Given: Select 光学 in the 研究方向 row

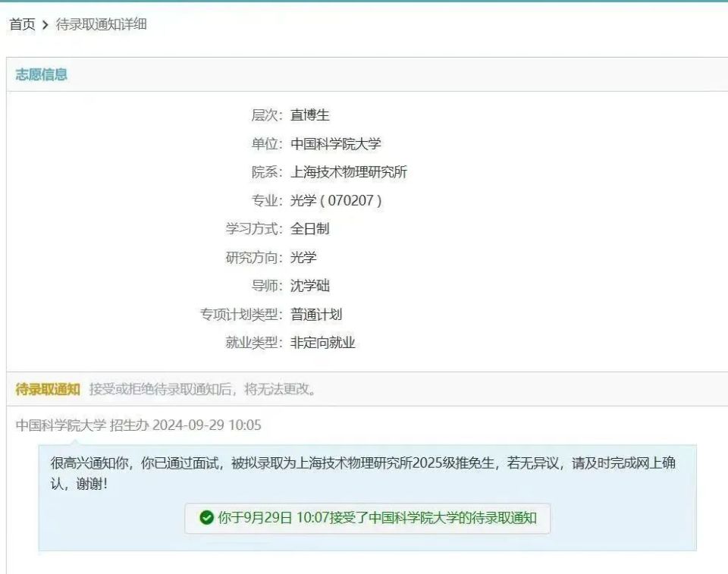Looking at the screenshot, I should (303, 258).
